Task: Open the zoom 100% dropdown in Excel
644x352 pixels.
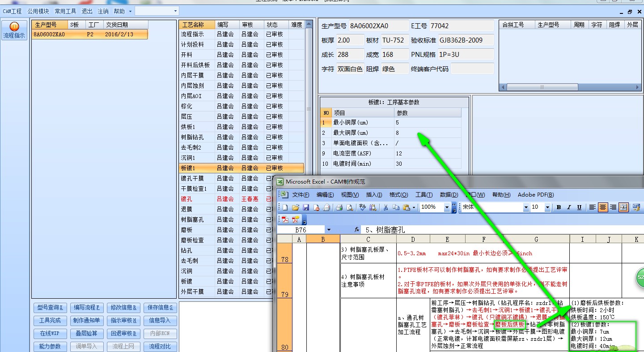Action: (447, 207)
